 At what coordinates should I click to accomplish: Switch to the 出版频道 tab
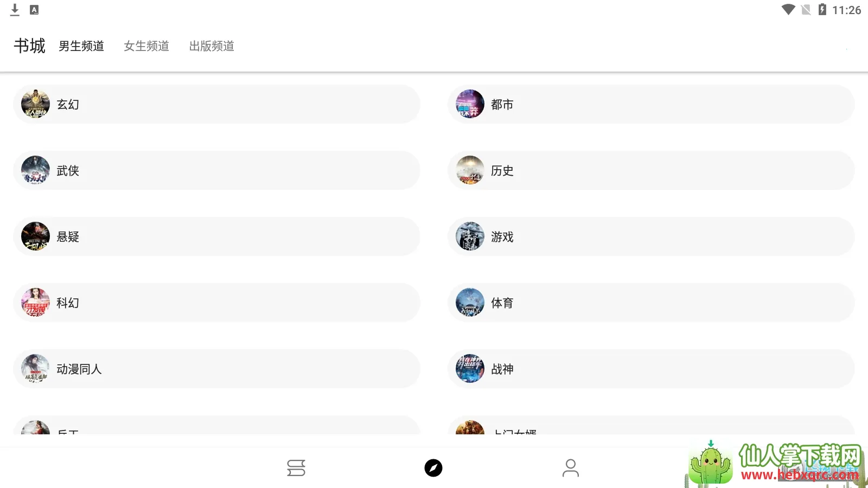(x=211, y=46)
